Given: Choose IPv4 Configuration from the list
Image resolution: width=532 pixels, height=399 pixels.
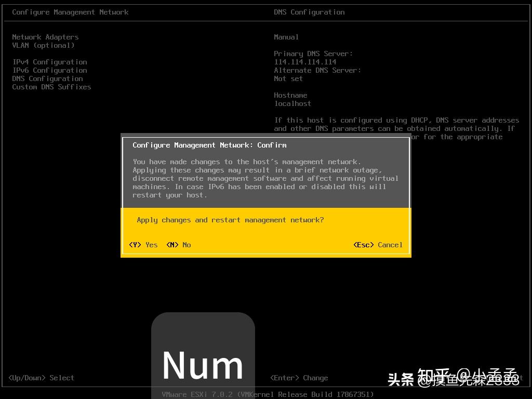Looking at the screenshot, I should 49,62.
